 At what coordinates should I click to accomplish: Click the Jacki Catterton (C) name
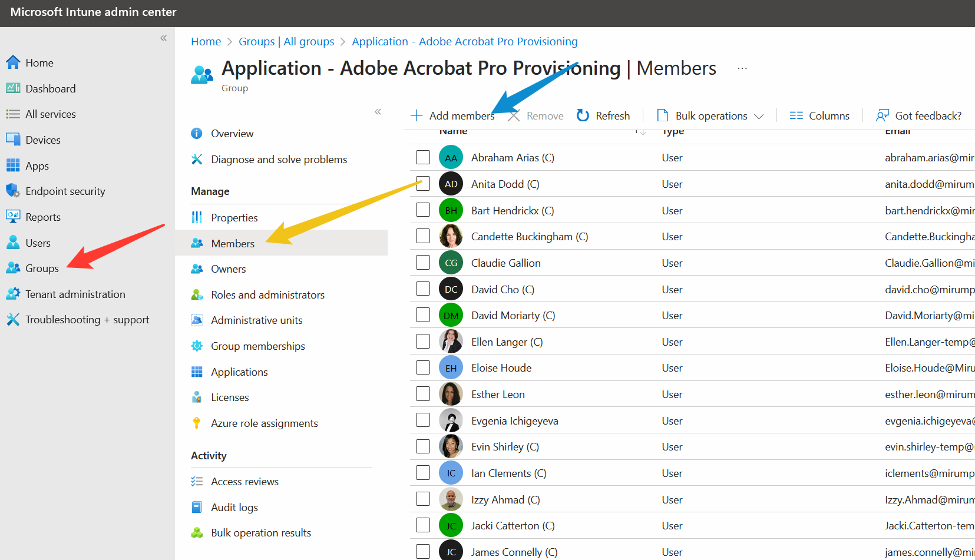[x=513, y=525]
